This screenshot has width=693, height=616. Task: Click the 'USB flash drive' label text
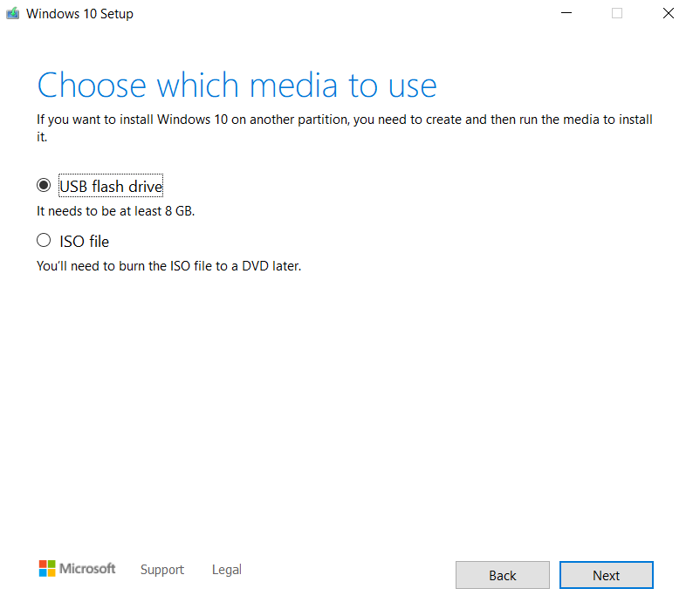point(111,186)
